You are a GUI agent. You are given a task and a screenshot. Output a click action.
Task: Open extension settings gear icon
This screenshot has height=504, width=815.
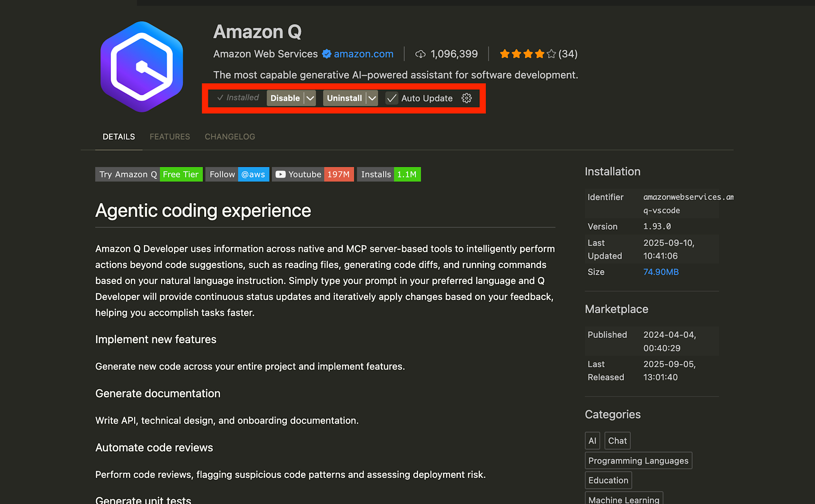point(467,98)
